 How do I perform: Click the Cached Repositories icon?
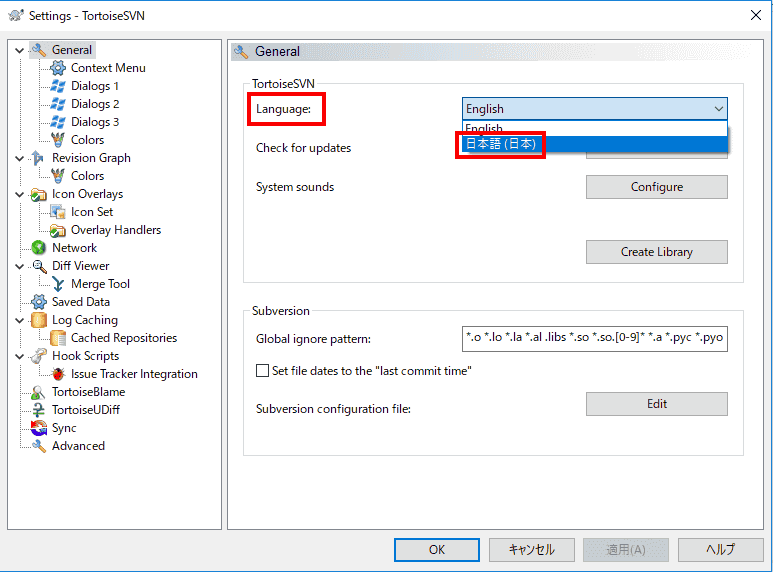tap(58, 338)
